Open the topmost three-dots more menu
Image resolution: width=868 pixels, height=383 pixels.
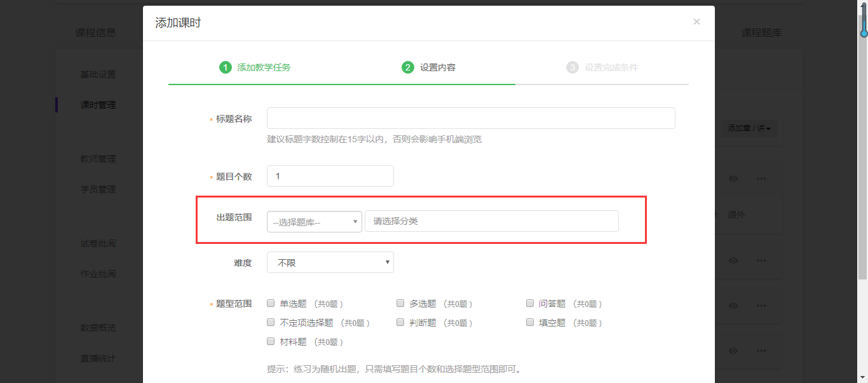point(761,179)
